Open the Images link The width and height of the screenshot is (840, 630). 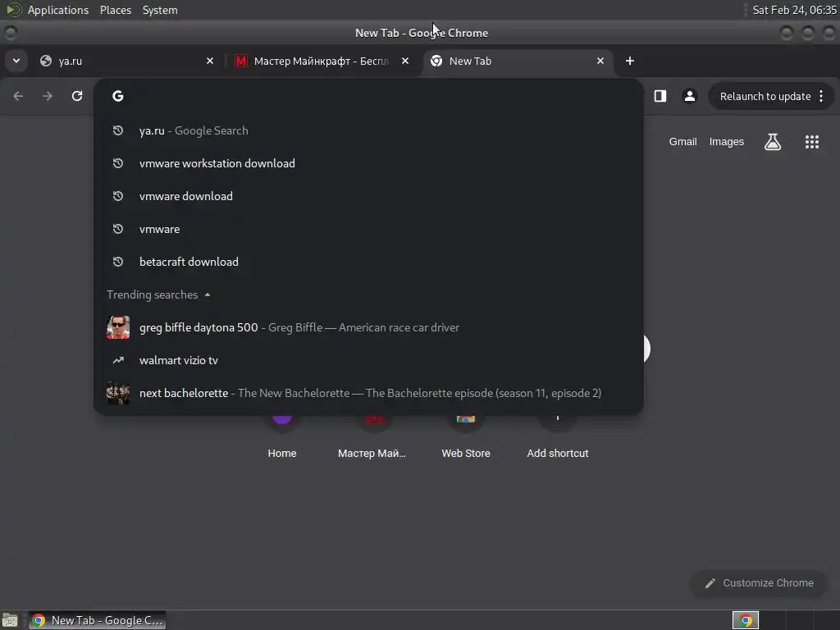[727, 142]
